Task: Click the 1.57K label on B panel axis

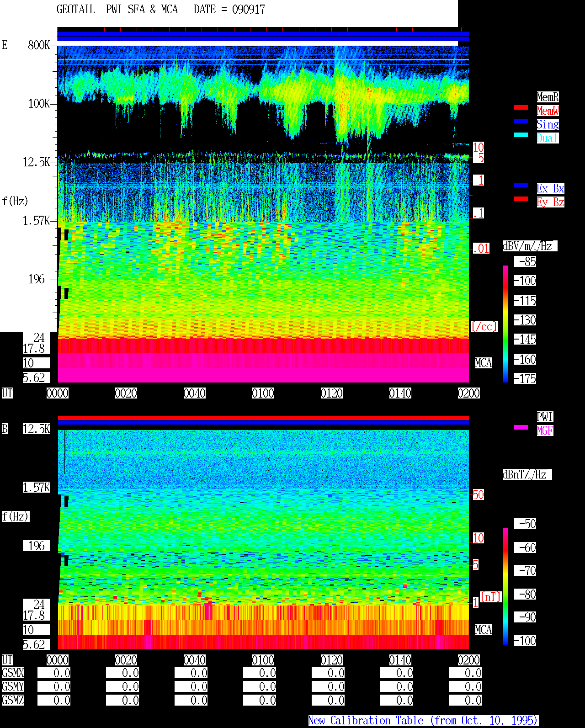Action: click(36, 488)
